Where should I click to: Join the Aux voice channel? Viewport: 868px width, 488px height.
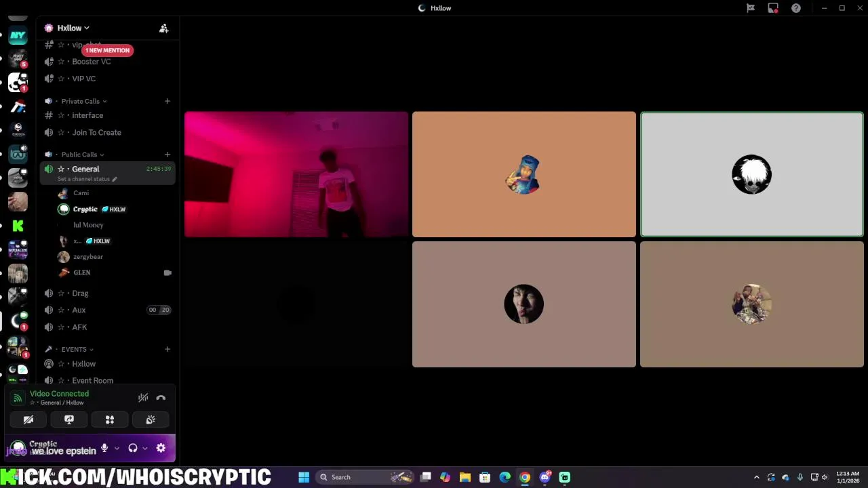tap(108, 310)
